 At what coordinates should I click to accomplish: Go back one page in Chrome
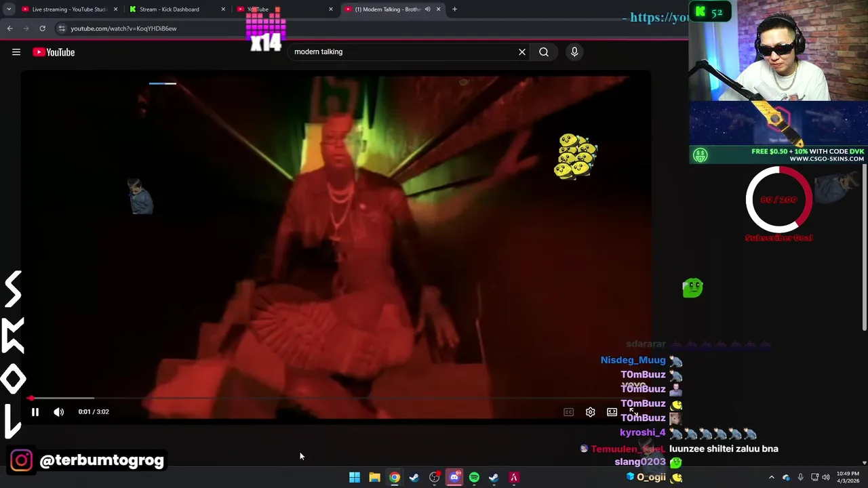(x=9, y=28)
